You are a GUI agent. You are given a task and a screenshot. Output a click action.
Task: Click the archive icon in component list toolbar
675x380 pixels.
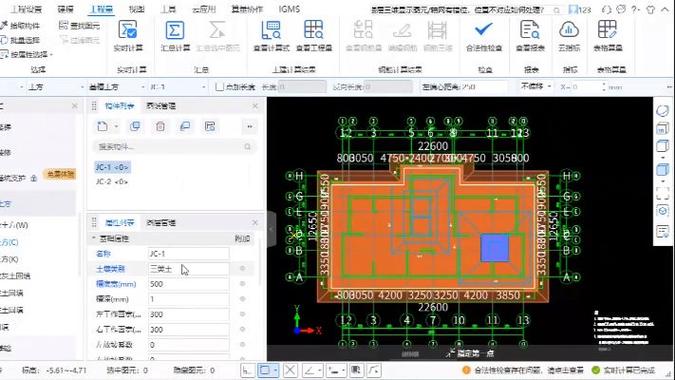(x=210, y=126)
